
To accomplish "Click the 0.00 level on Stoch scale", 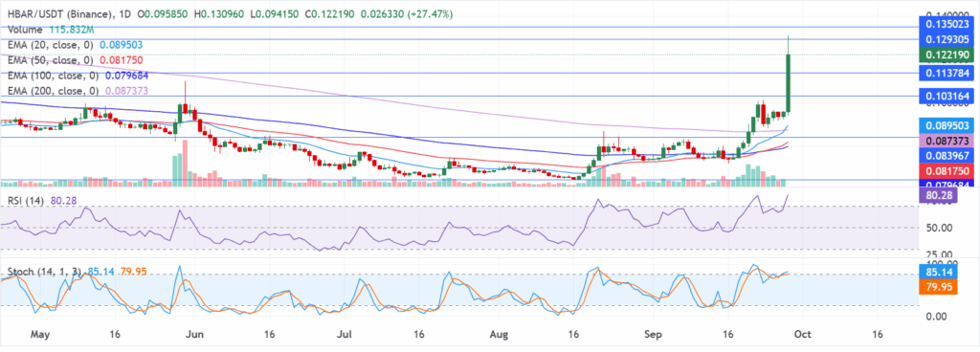I will click(937, 317).
